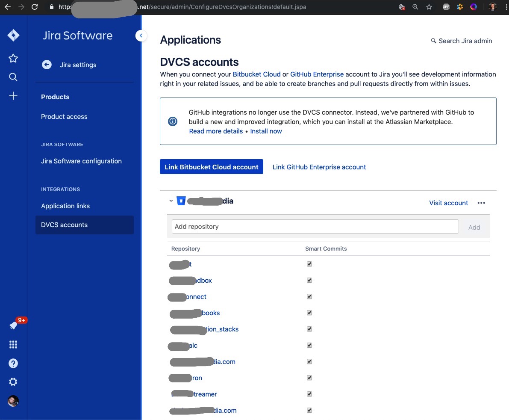This screenshot has width=509, height=420.
Task: Click the Bitbucket bucket icon beside account name
Action: click(181, 201)
